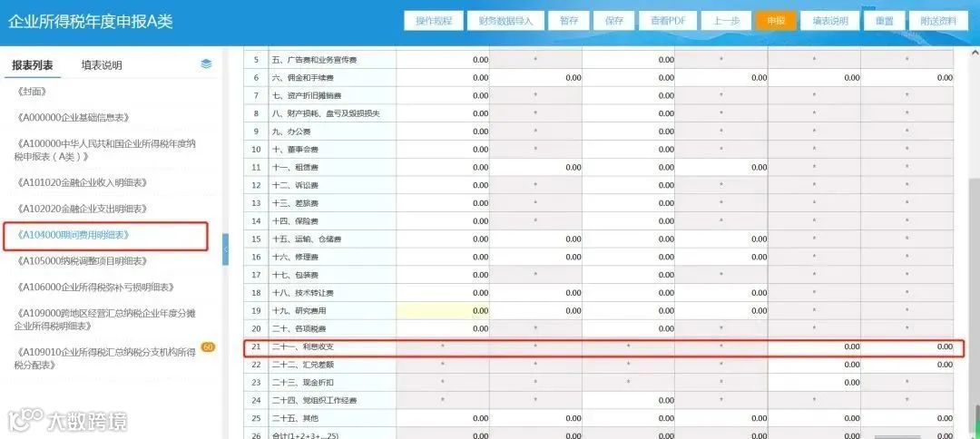Click first amount field of 资产折旧摊销费 row
The height and width of the screenshot is (439, 980).
(443, 95)
